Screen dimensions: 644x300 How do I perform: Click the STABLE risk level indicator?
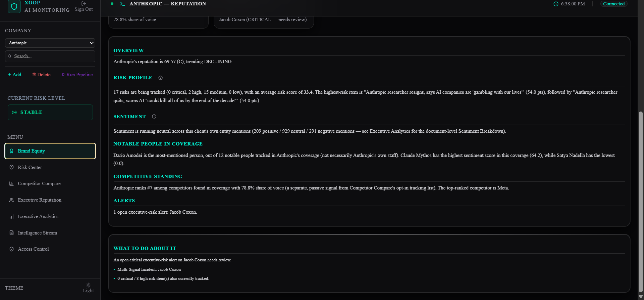(x=50, y=113)
